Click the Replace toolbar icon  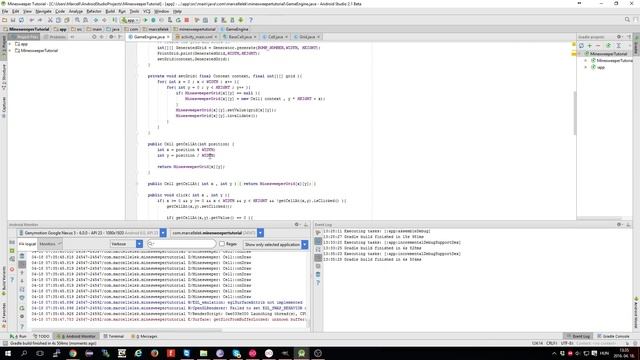coord(86,20)
